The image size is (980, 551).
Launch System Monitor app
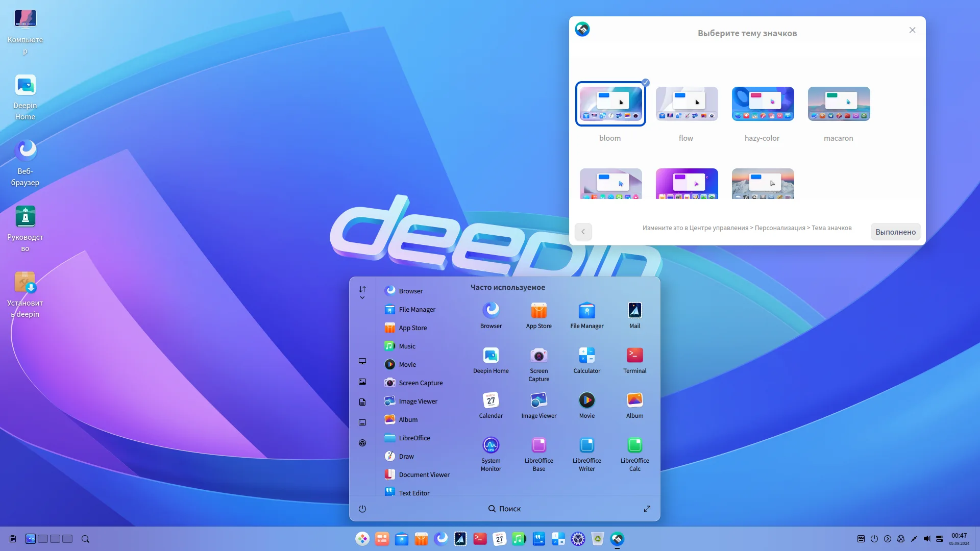491,445
